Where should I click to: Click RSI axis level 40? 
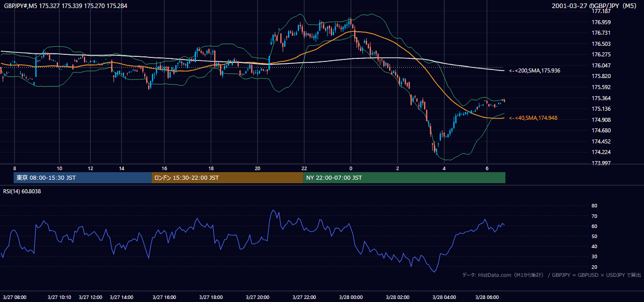coord(594,246)
